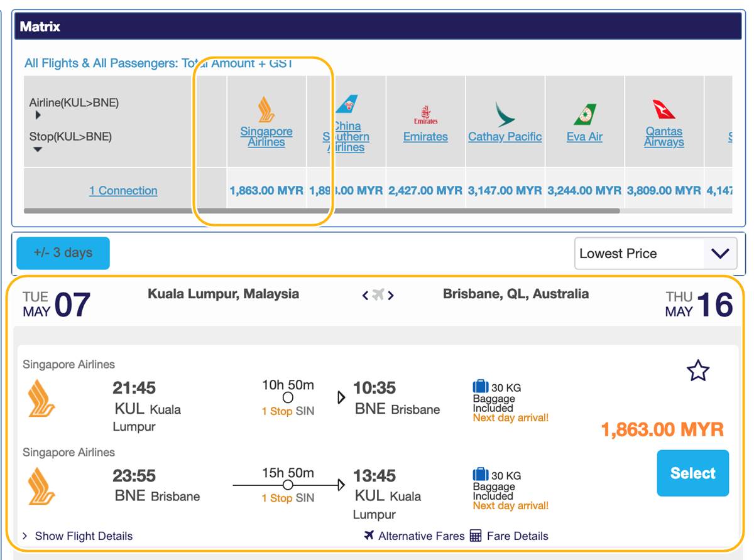Viewport: 754px width, 560px height.
Task: Open the China Southern Airlines link
Action: [346, 137]
